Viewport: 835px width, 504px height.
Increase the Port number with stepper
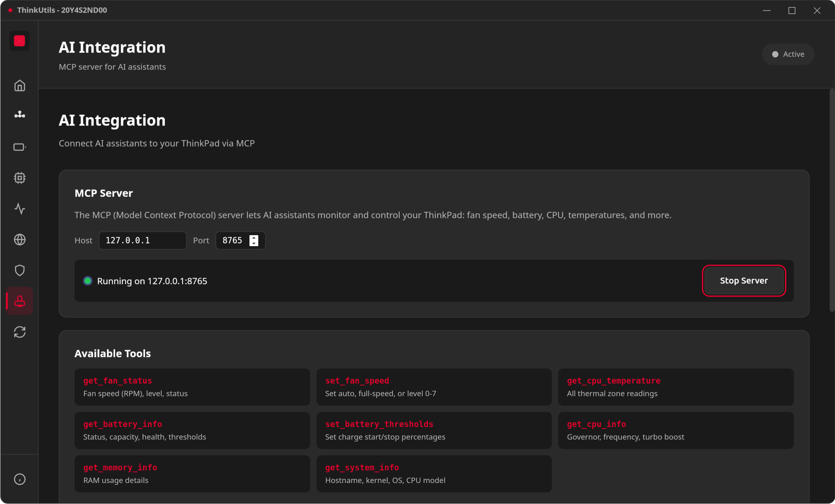tap(254, 238)
